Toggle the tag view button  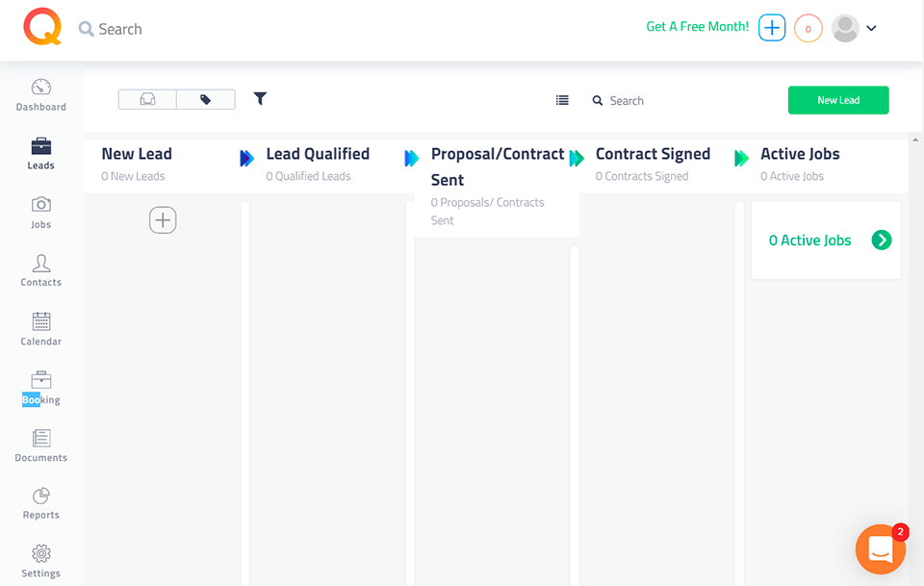[x=205, y=99]
